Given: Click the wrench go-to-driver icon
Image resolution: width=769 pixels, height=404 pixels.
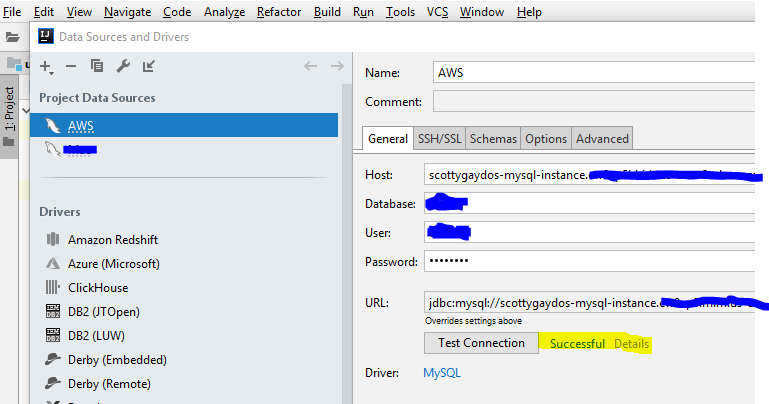Looking at the screenshot, I should (123, 66).
